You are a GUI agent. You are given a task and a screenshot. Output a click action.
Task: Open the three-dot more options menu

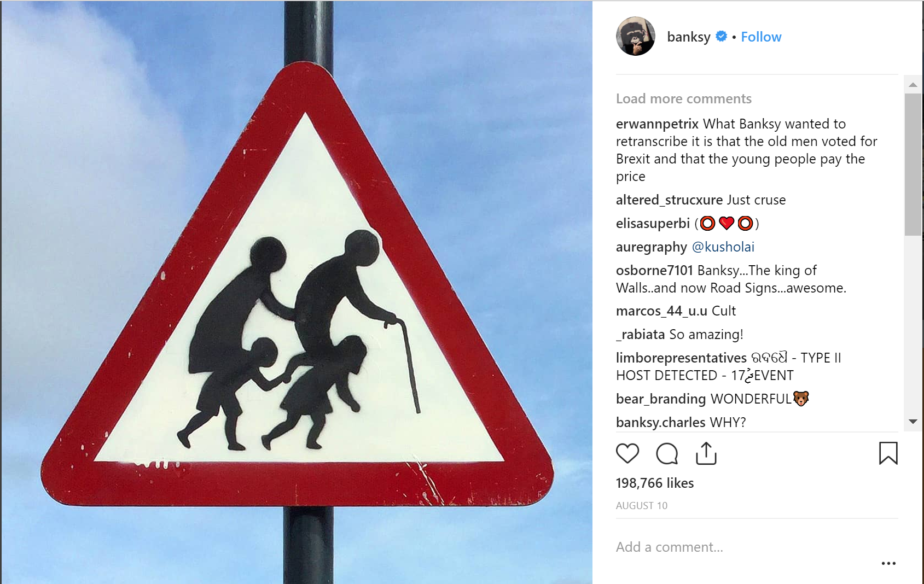(x=888, y=563)
